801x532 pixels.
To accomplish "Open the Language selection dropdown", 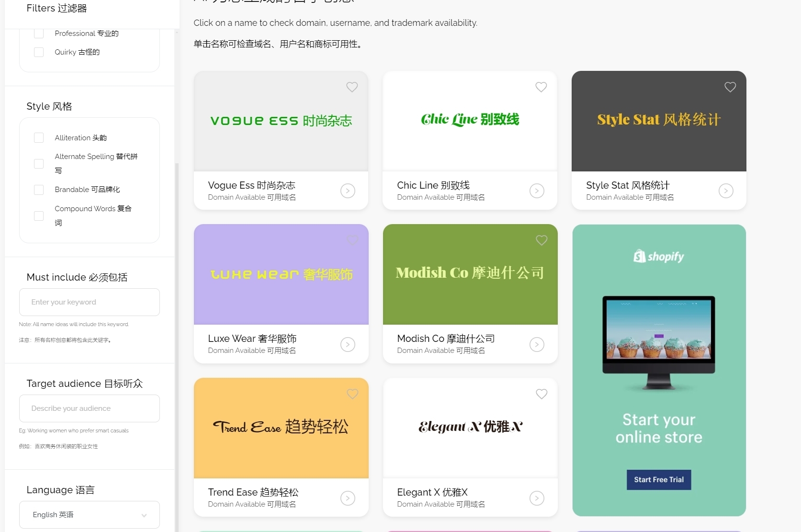I will coord(89,515).
